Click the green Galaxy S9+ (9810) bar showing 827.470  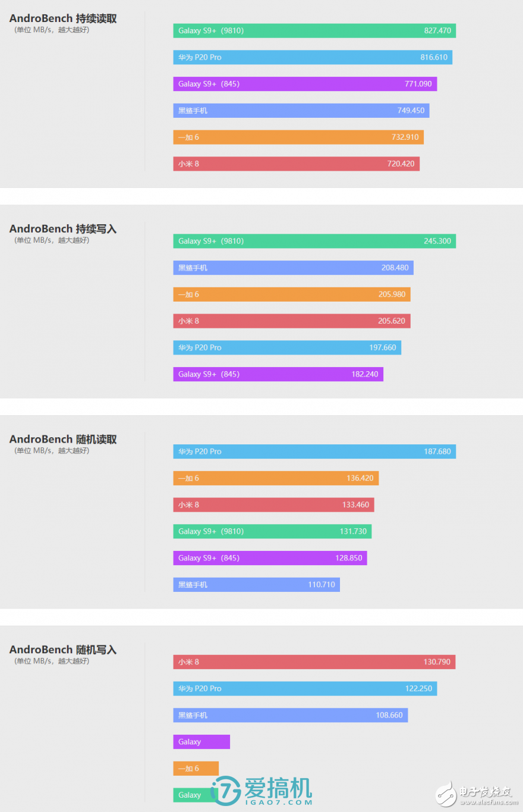point(314,31)
